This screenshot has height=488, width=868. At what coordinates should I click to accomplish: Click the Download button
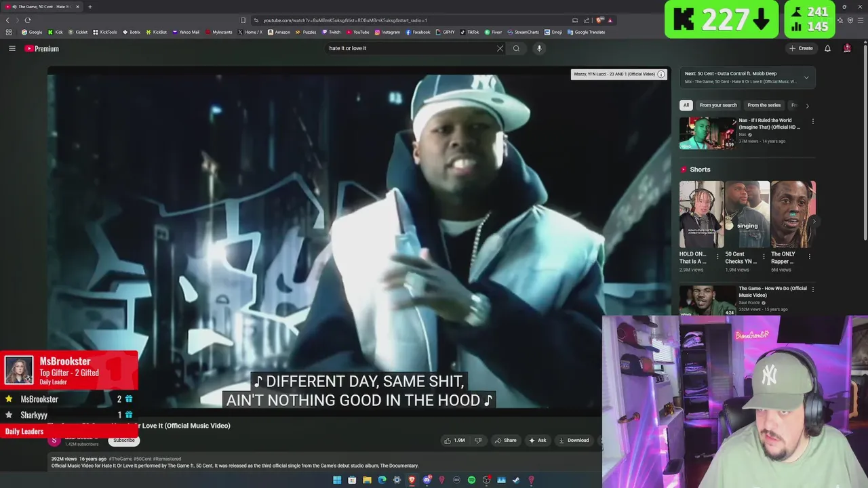pos(574,441)
